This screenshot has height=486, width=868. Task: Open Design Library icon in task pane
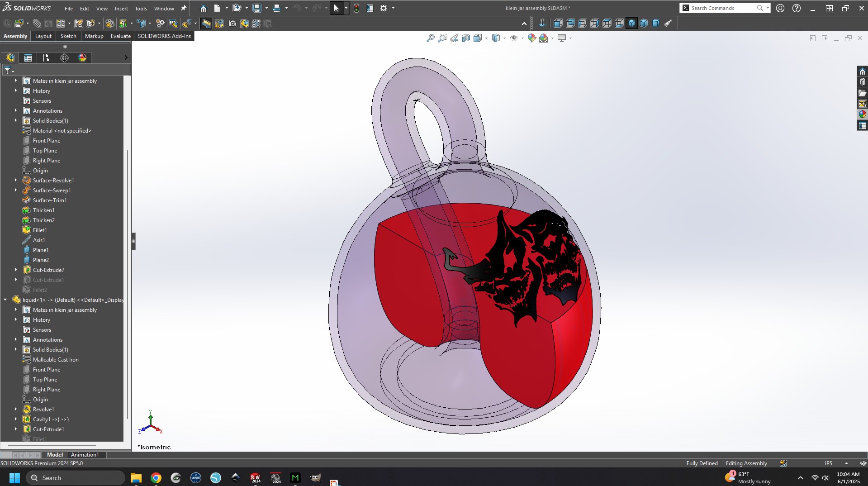[x=862, y=82]
